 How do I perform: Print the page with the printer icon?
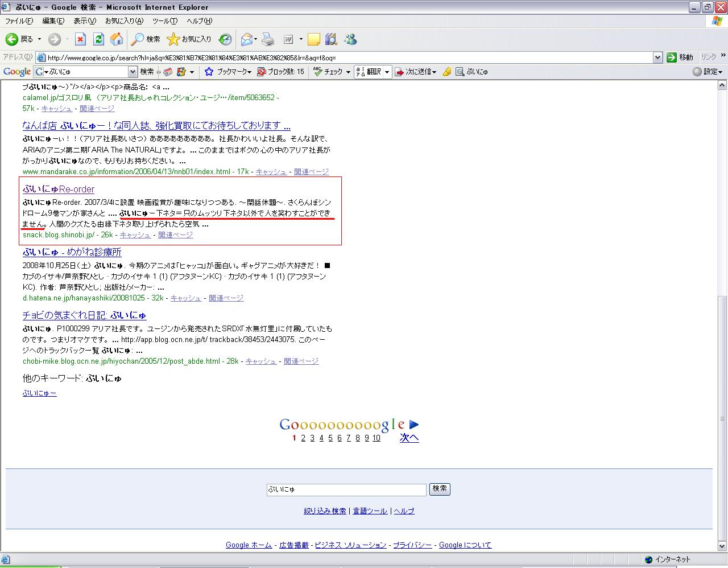(x=268, y=39)
